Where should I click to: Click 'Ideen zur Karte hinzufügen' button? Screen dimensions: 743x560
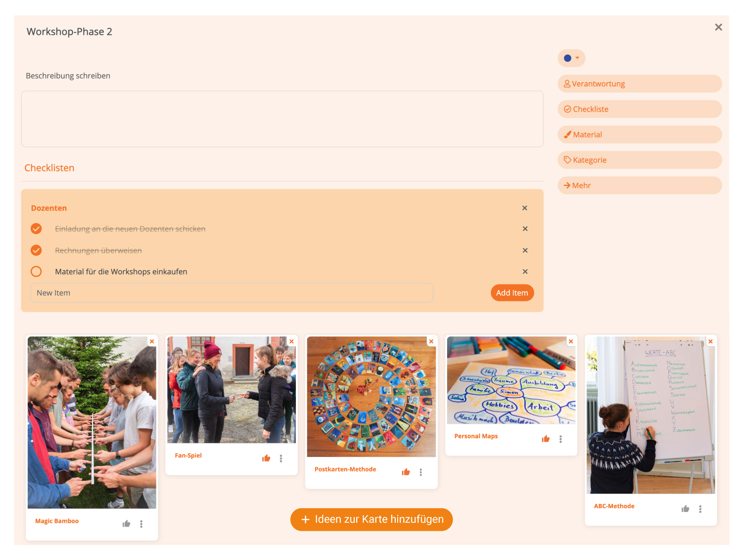click(371, 519)
